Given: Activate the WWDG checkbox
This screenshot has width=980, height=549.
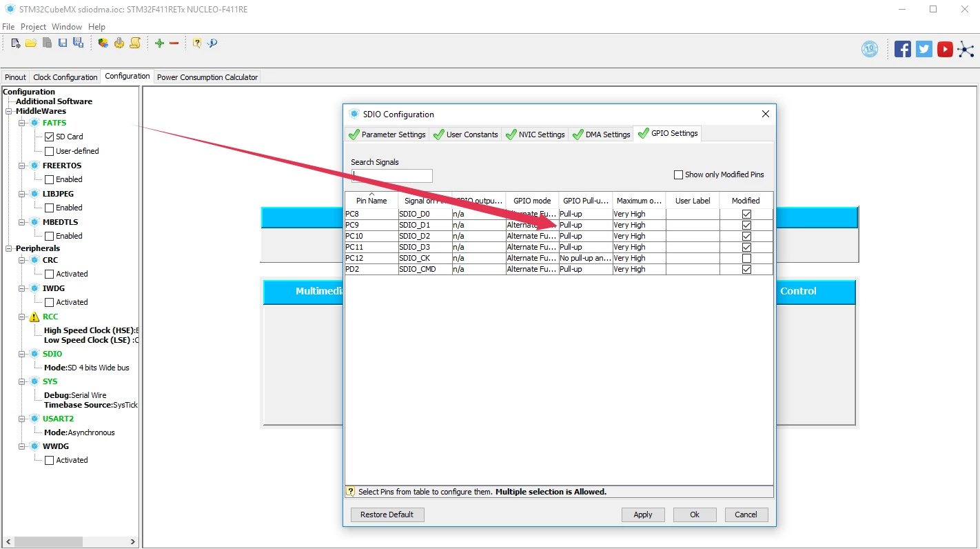Looking at the screenshot, I should (x=49, y=460).
